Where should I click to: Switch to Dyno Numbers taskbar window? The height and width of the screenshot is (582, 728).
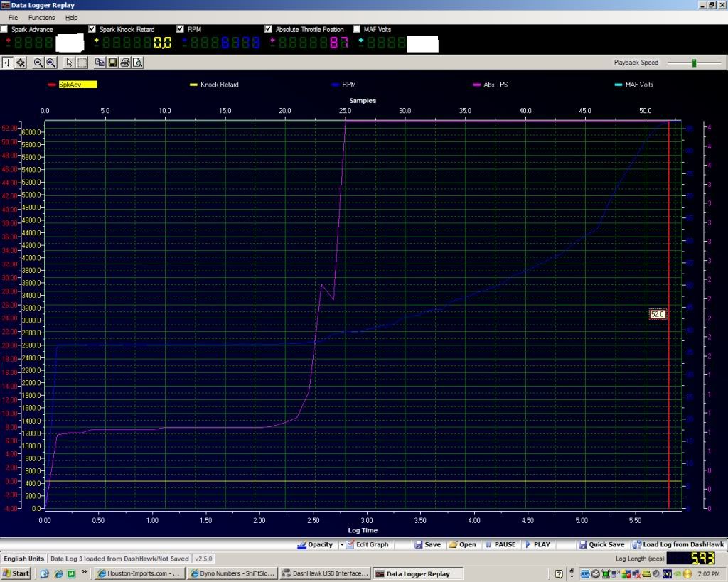pyautogui.click(x=232, y=574)
